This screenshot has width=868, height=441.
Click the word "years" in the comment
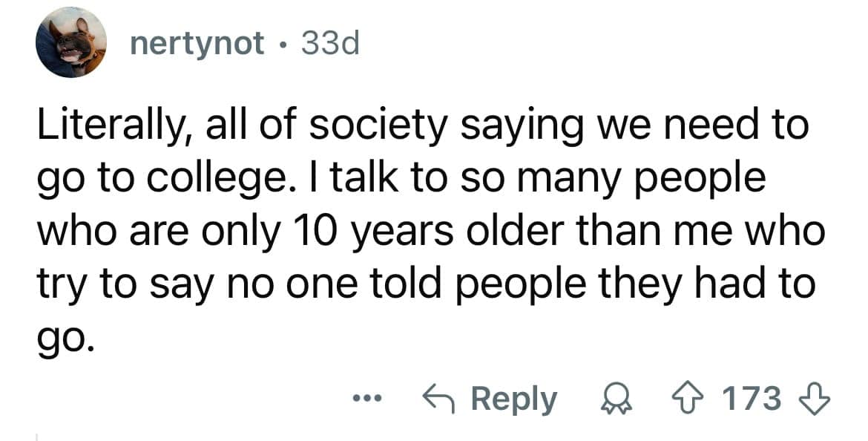click(x=403, y=232)
